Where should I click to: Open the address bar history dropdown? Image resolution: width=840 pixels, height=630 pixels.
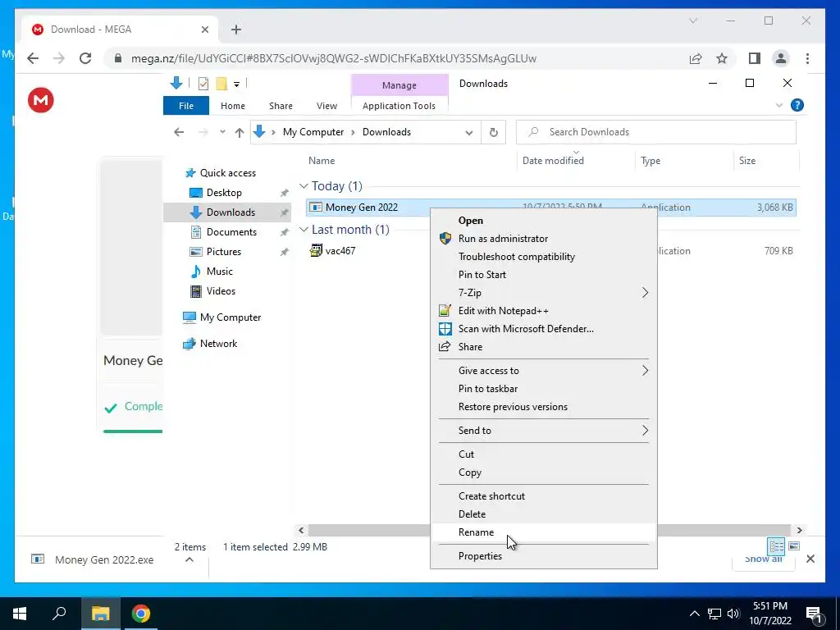point(469,133)
